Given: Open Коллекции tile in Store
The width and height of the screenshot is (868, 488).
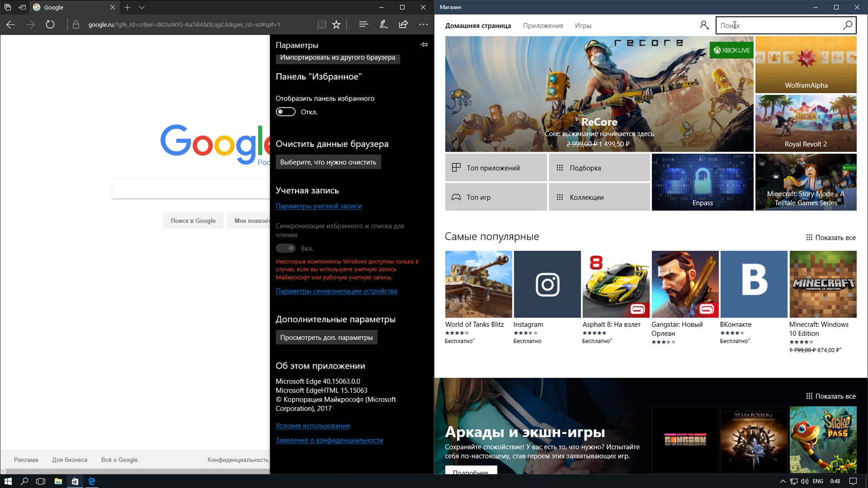Looking at the screenshot, I should [599, 197].
